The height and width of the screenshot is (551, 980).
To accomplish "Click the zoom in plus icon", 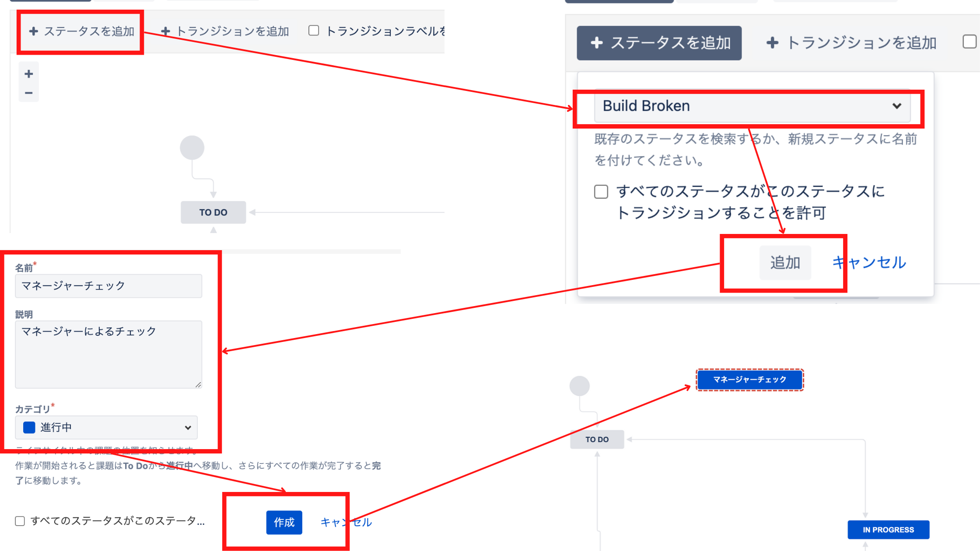I will coord(29,74).
